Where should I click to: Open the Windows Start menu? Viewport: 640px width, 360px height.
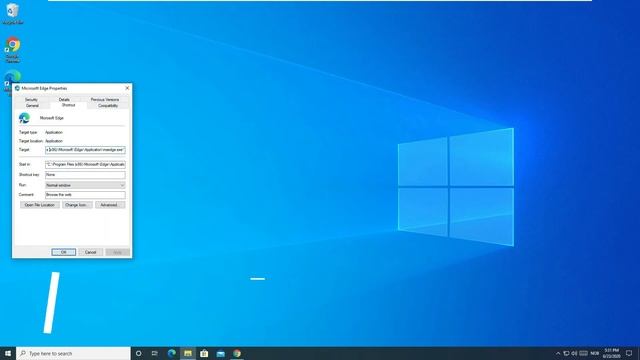coord(8,353)
